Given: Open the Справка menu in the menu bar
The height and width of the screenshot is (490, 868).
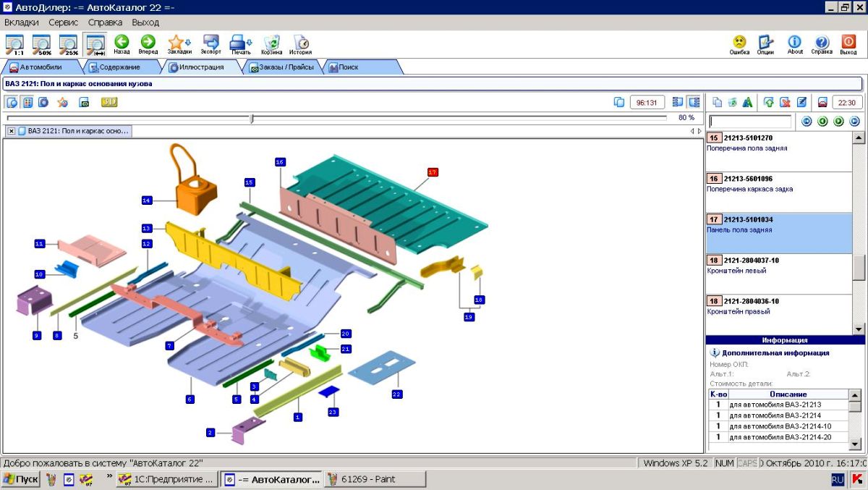Looking at the screenshot, I should [106, 22].
